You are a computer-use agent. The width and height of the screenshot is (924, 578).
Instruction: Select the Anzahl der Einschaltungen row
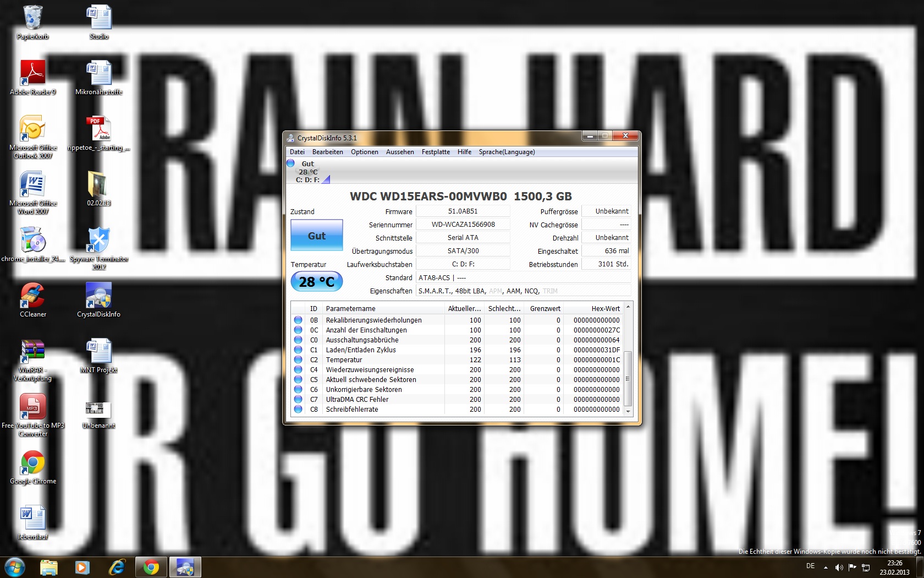458,330
